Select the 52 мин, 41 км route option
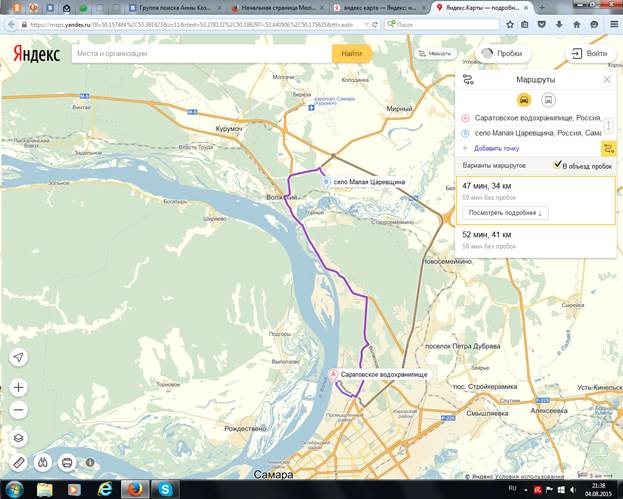The image size is (623, 499). (x=536, y=240)
